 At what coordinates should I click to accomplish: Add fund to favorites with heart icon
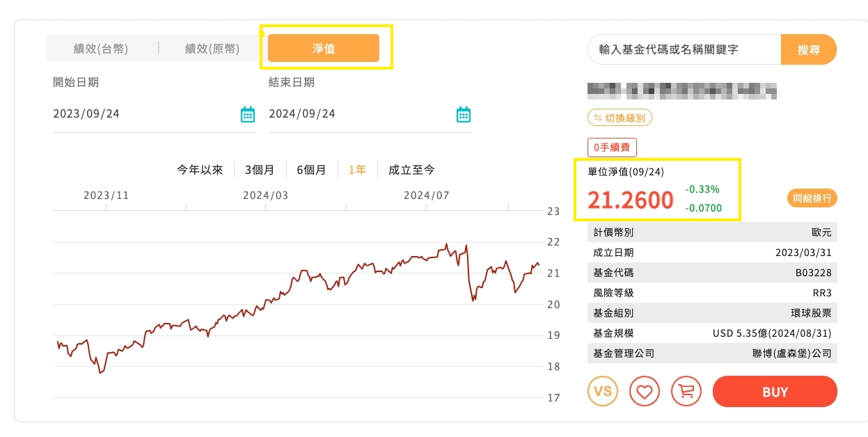pos(645,391)
